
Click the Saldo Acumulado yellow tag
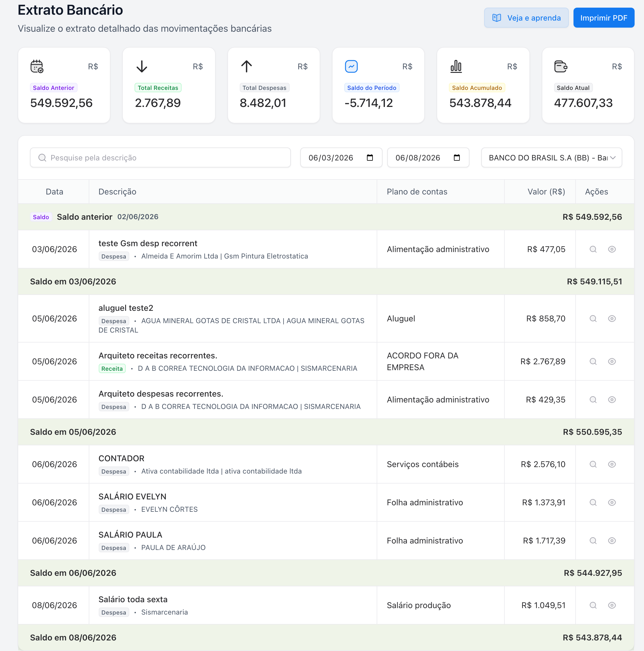(x=477, y=88)
